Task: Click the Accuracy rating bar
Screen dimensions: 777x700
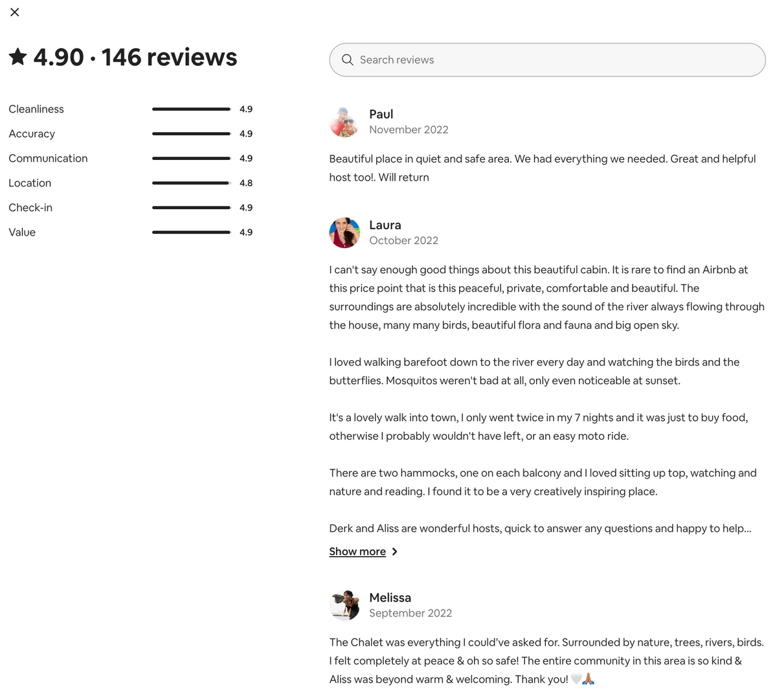Action: tap(191, 134)
